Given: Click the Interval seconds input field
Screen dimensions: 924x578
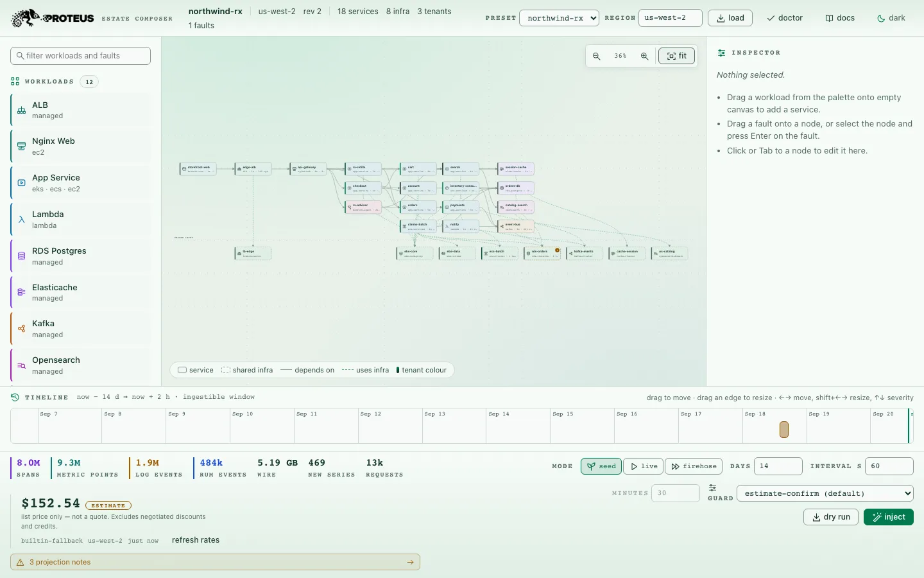Looking at the screenshot, I should 889,466.
